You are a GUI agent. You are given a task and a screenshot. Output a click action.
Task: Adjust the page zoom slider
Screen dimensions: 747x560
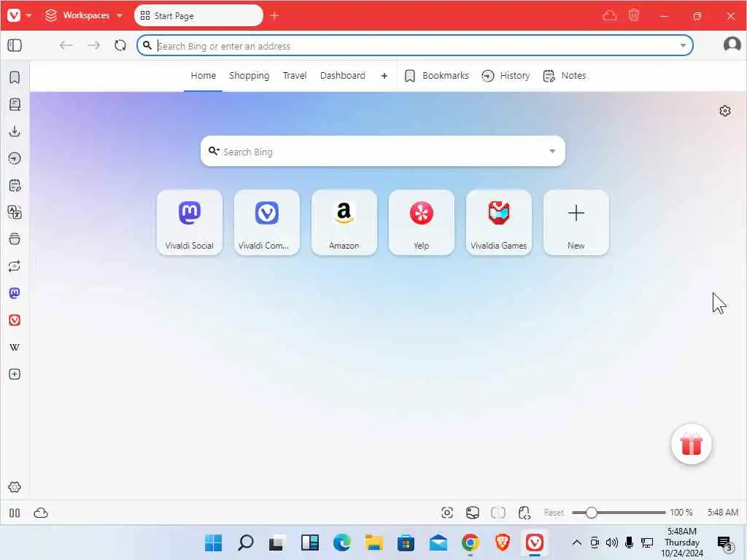pos(619,513)
